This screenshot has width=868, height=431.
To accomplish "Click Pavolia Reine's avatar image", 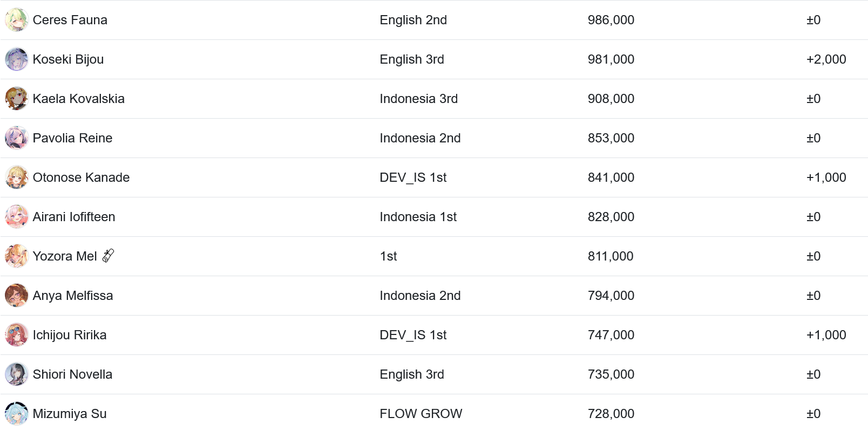I will click(17, 138).
